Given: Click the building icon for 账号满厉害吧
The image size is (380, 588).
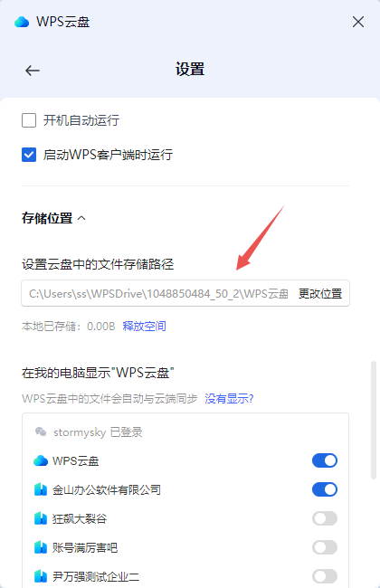Looking at the screenshot, I should coord(41,547).
